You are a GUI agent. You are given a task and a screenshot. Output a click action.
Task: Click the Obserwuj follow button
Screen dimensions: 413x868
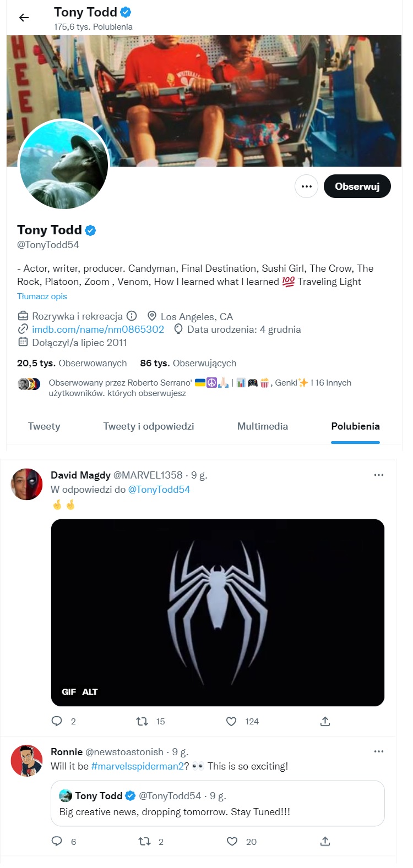[357, 186]
